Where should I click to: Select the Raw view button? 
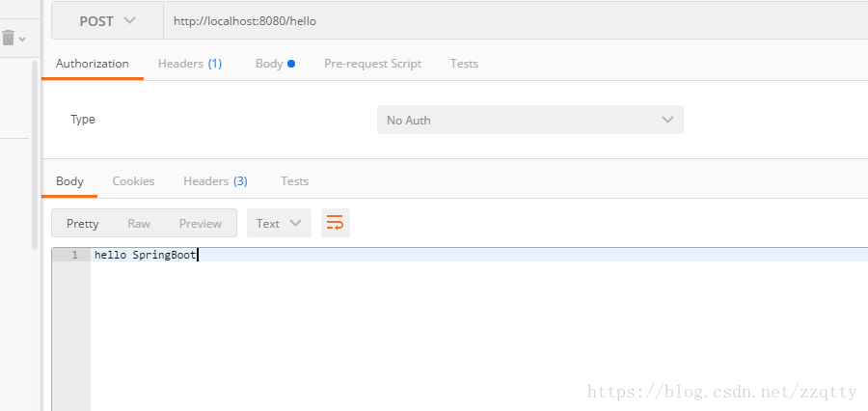[139, 223]
